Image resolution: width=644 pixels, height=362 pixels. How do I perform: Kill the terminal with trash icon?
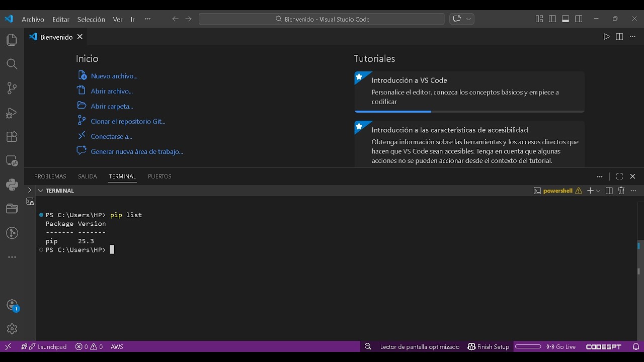point(621,191)
